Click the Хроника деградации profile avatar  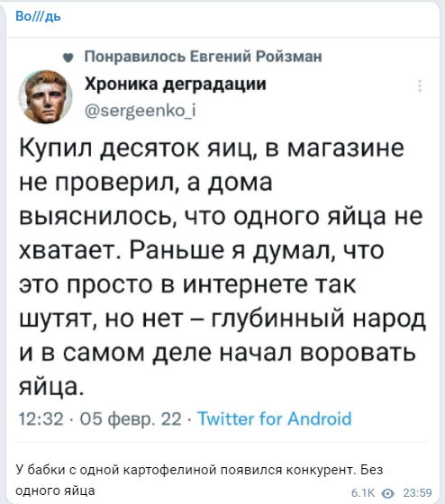(45, 96)
